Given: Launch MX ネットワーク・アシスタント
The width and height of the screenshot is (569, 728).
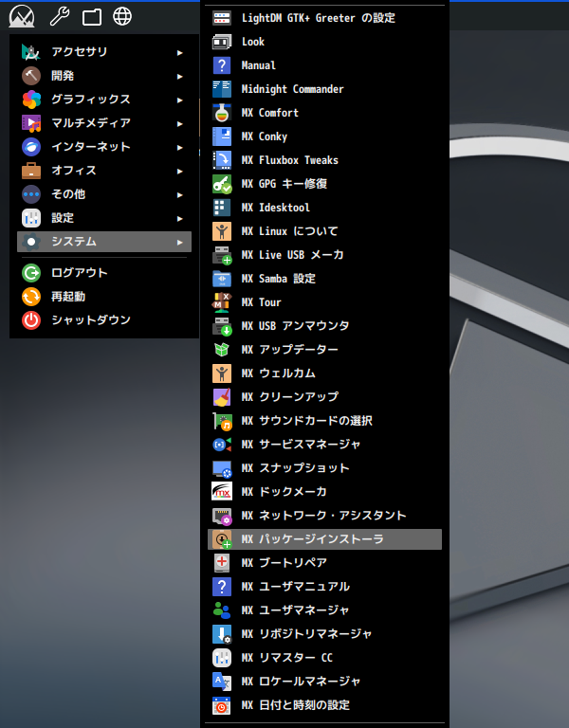Looking at the screenshot, I should [x=324, y=516].
